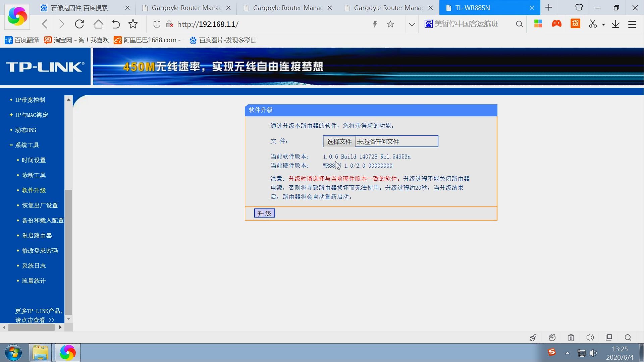Collapse the 系统工具 section
The image size is (644, 362).
pos(27,145)
